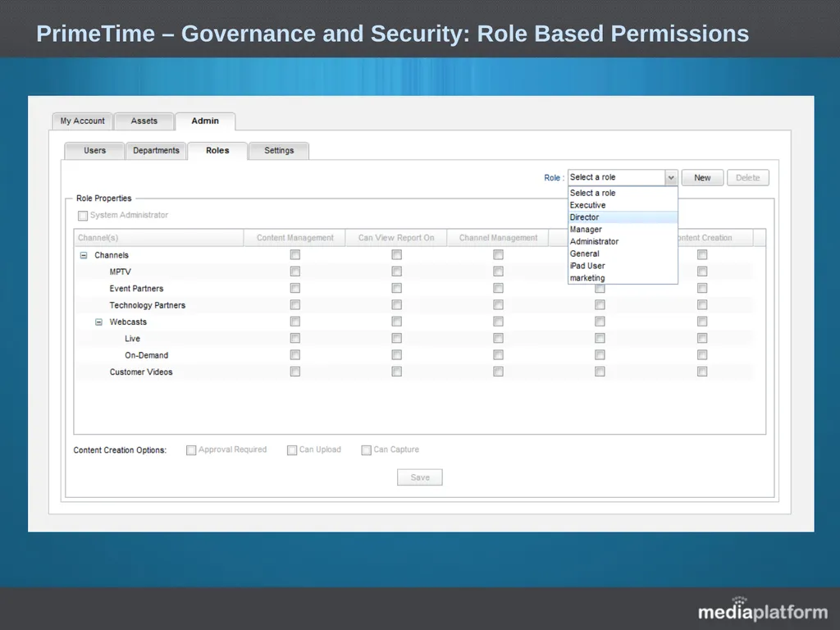Screen dimensions: 840x630
Task: Select Technology Partners channel label
Action: [x=148, y=305]
